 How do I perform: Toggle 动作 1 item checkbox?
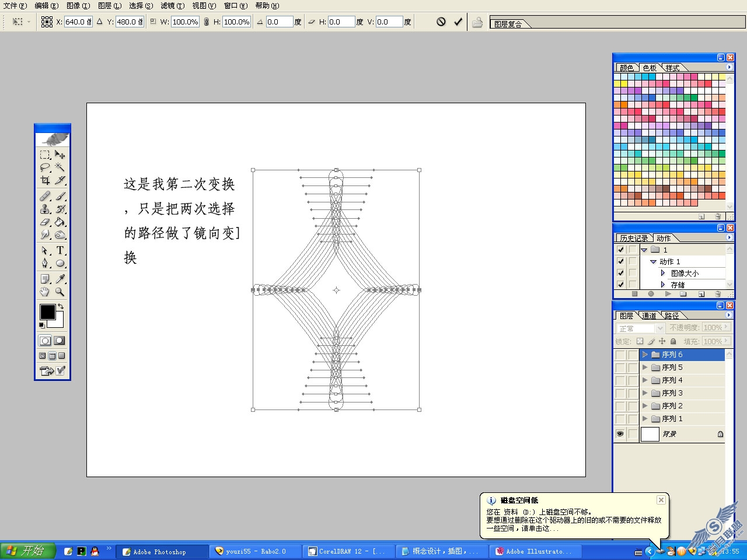tap(620, 261)
